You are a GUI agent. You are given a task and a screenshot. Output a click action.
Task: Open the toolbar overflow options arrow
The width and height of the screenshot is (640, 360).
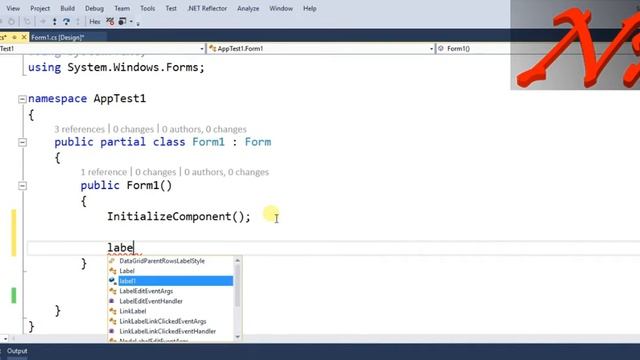pos(138,23)
